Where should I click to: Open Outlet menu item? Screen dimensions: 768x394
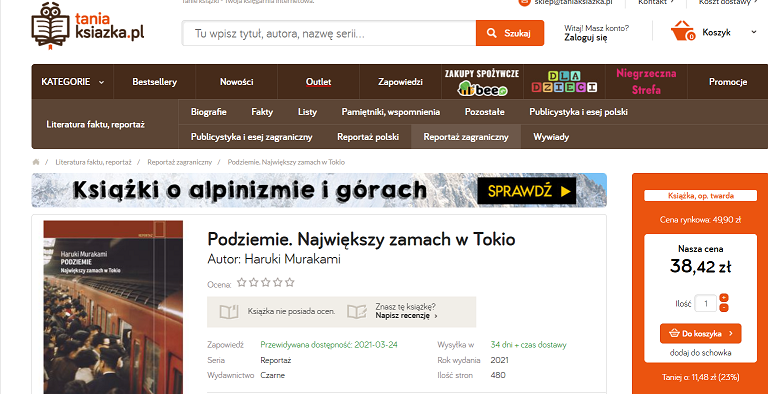[x=318, y=82]
